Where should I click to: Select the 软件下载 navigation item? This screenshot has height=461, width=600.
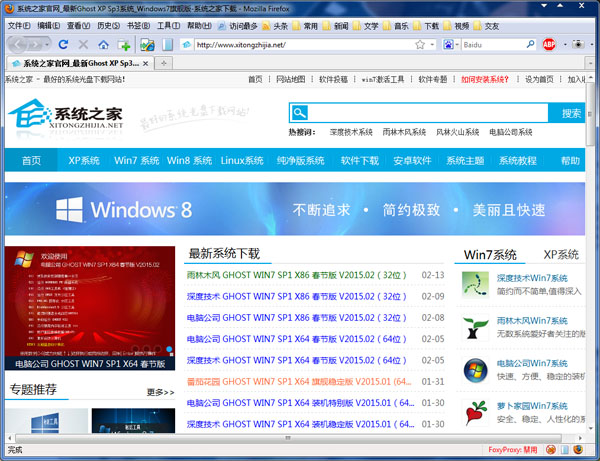[360, 160]
